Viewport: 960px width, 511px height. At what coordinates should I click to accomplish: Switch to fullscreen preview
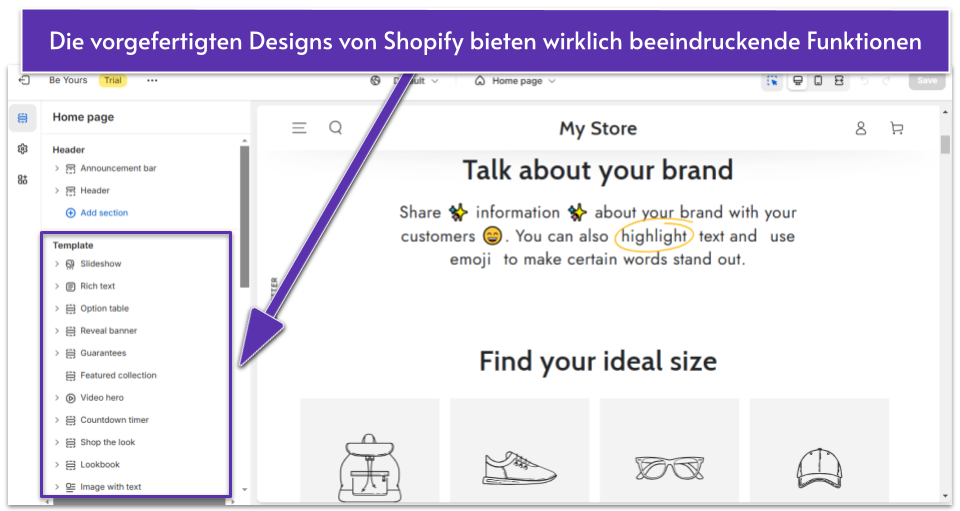click(839, 81)
